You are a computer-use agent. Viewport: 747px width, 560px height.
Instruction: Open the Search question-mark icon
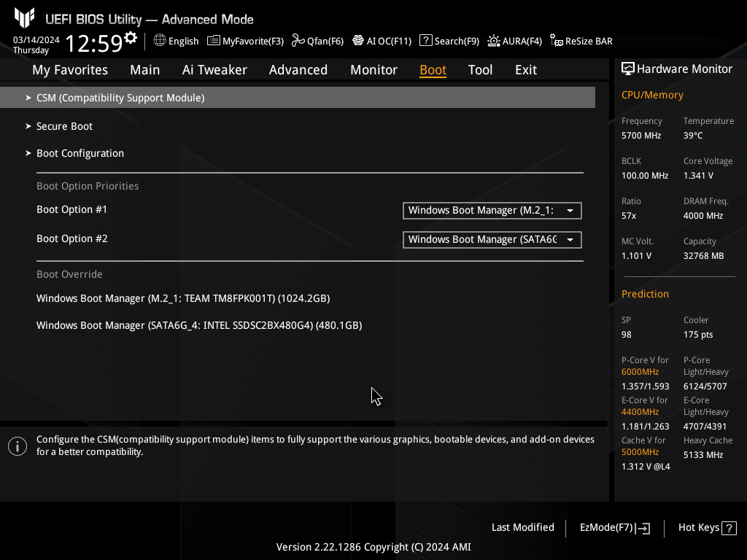(x=425, y=41)
